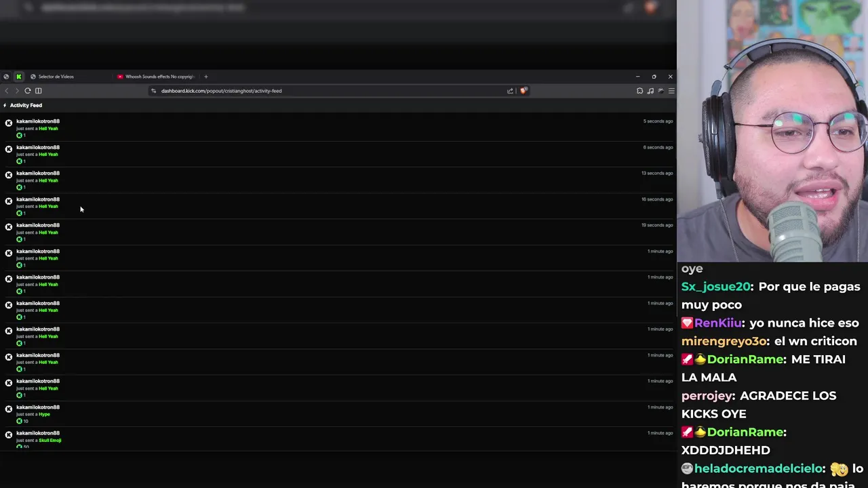Viewport: 868px width, 488px height.
Task: Click the Kicks coin icon in the Hype entry
Action: 20,421
